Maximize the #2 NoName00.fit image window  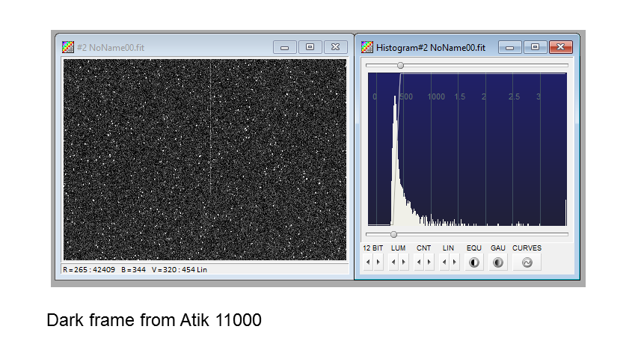(310, 47)
